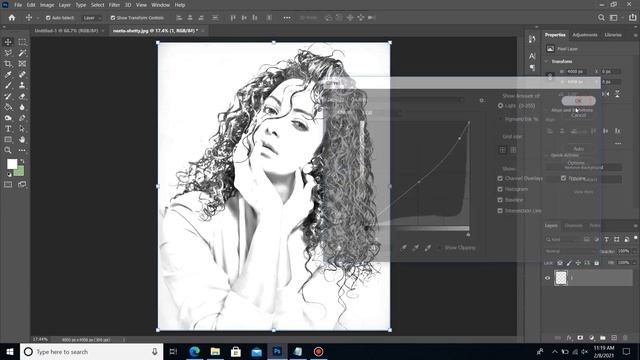Toggle Channel Overlays checkbox in Curves

500,178
